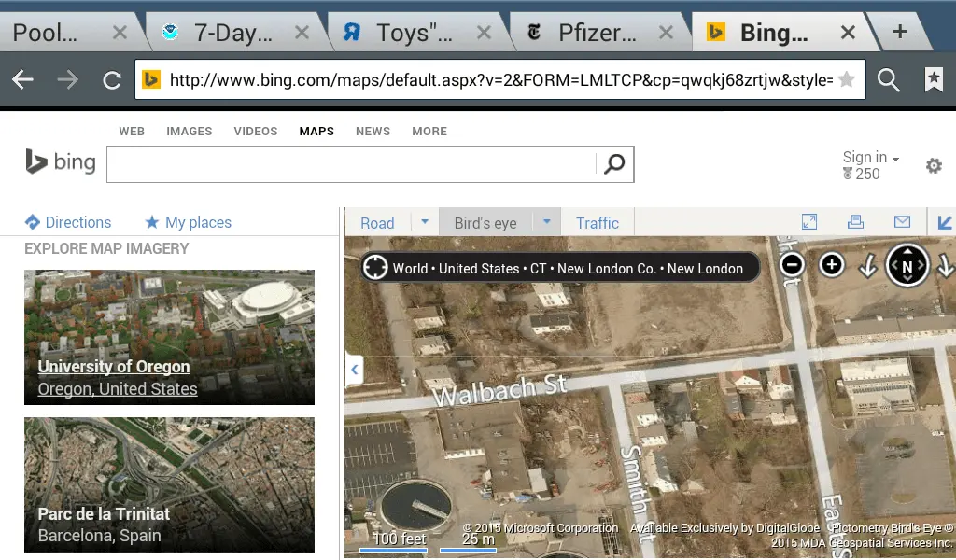The image size is (956, 560).
Task: Click the north compass control
Action: 907,264
